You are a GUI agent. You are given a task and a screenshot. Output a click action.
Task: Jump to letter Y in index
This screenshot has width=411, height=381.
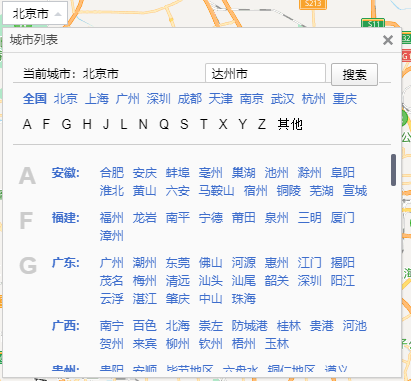point(243,124)
